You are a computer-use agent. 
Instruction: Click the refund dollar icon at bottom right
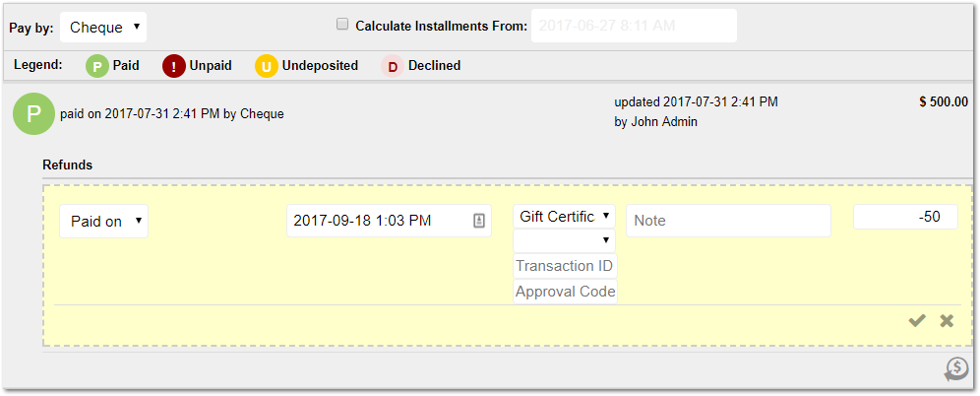click(955, 368)
